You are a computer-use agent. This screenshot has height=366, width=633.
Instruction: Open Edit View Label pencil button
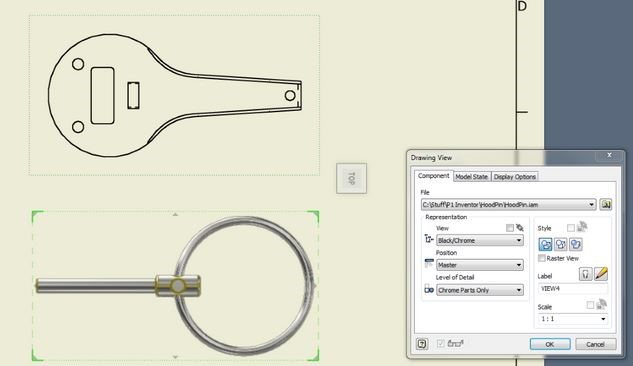click(601, 274)
